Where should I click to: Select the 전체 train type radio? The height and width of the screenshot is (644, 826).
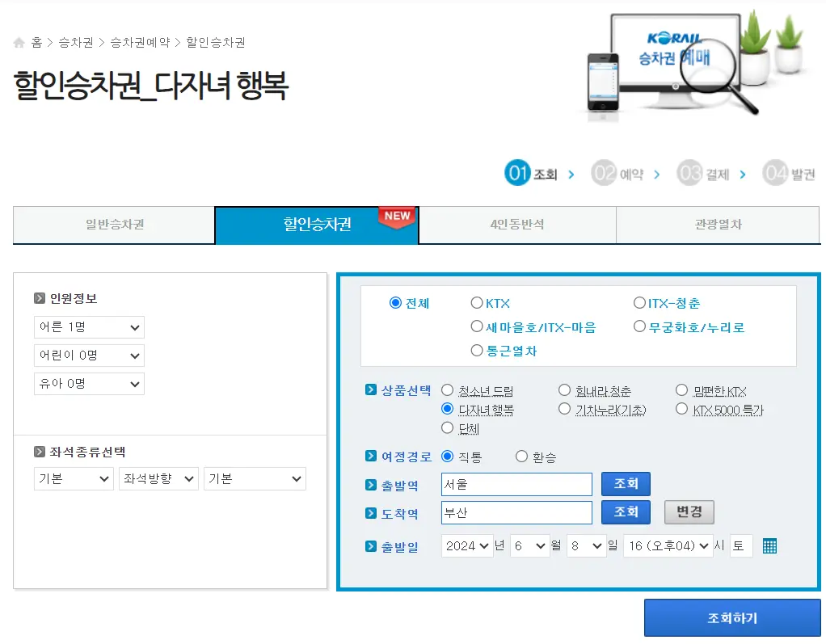click(x=395, y=303)
